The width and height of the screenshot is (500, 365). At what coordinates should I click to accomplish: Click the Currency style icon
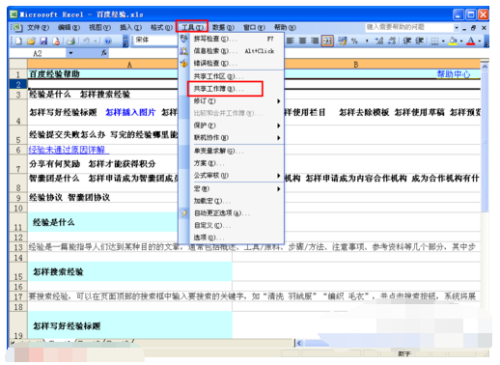click(342, 41)
